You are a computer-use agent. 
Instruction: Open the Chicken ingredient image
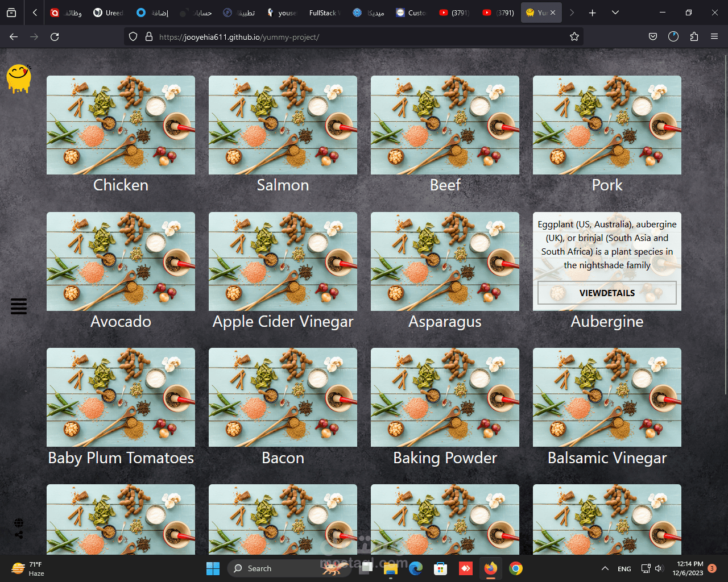[x=121, y=125]
